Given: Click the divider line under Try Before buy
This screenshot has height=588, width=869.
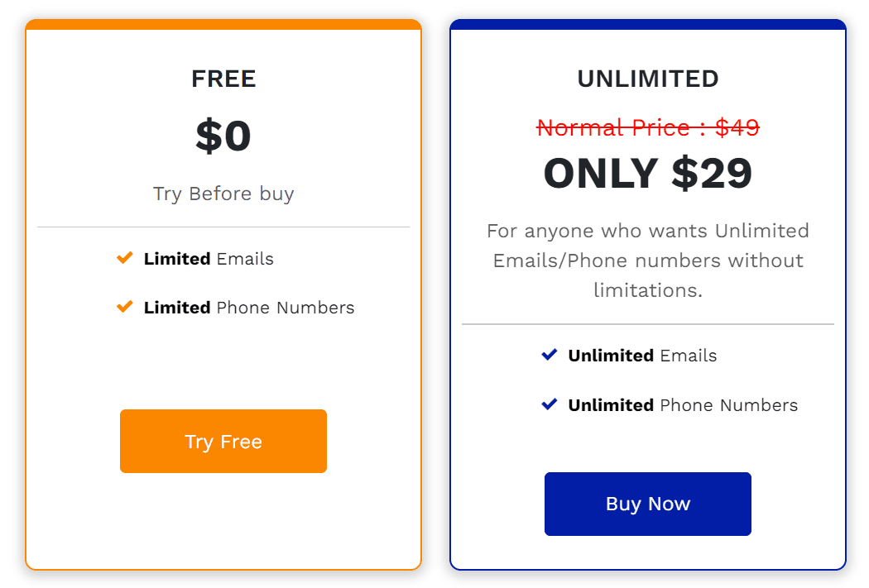Looking at the screenshot, I should [x=223, y=226].
